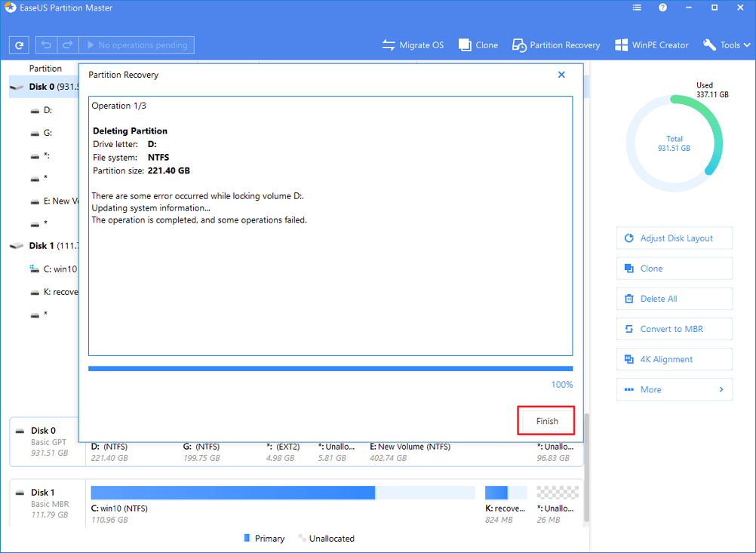Image resolution: width=756 pixels, height=553 pixels.
Task: Select Convert to MBR option
Action: coord(674,329)
